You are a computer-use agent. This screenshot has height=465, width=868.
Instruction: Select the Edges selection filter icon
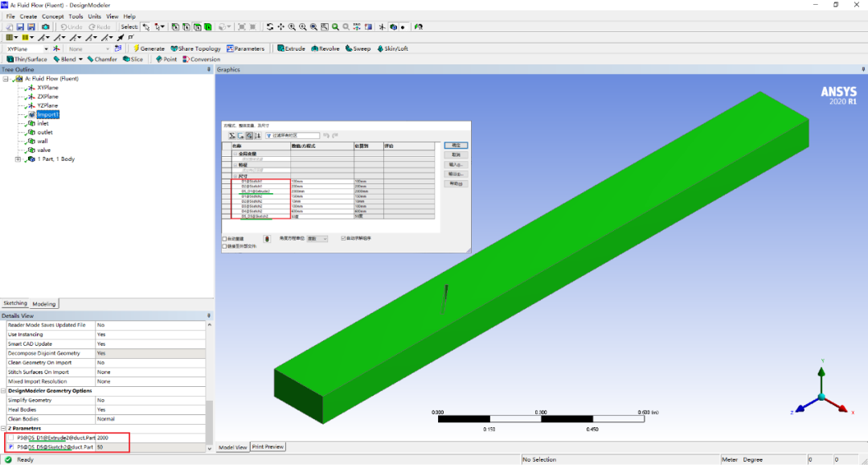pos(186,27)
